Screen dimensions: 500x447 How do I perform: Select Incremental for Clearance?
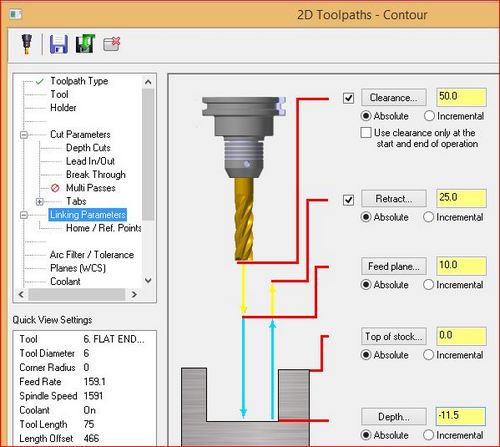(429, 116)
